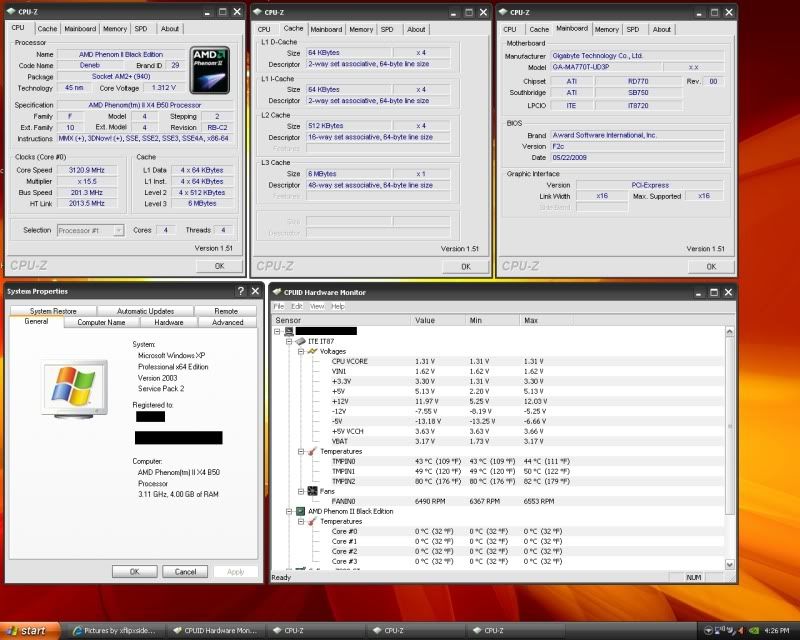Switch to the Hardware tab in System Properties

point(169,323)
